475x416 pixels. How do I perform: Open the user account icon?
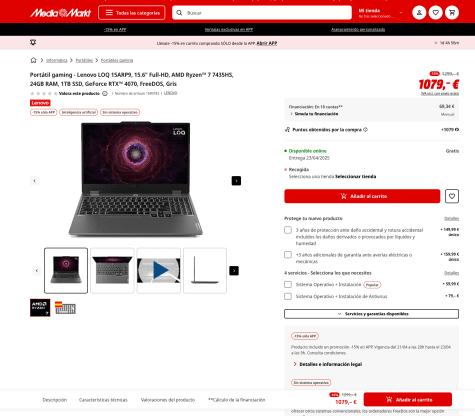tap(419, 13)
